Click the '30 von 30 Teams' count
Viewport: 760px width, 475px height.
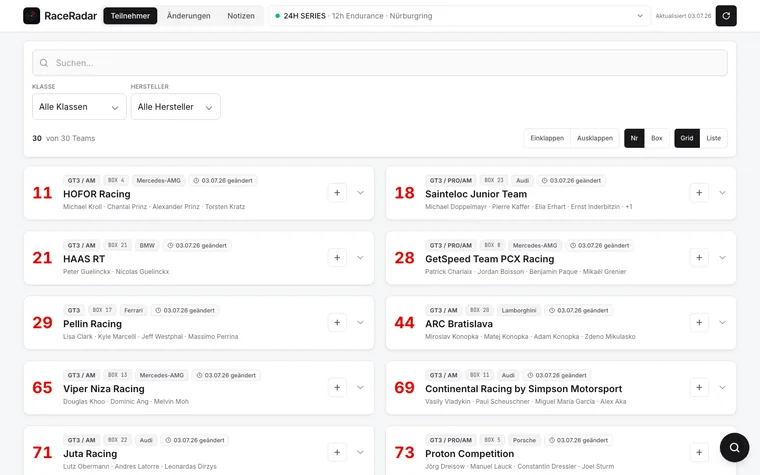[63, 138]
